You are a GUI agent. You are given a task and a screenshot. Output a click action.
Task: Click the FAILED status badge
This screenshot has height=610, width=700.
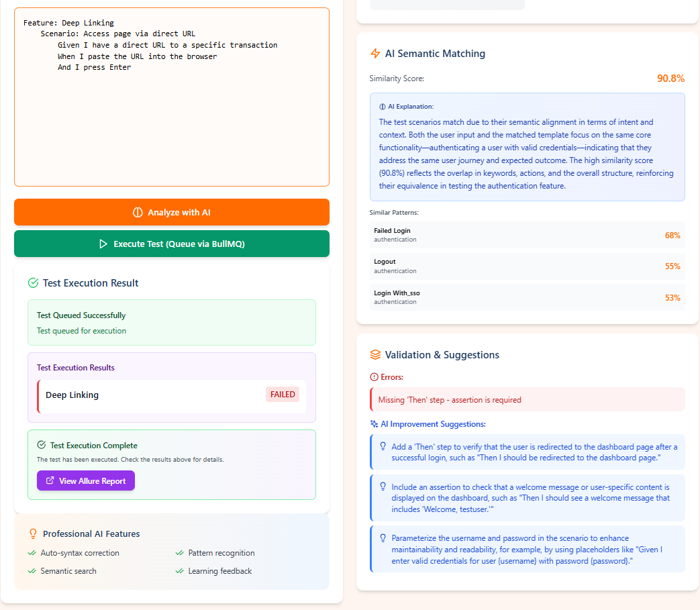[x=283, y=395]
